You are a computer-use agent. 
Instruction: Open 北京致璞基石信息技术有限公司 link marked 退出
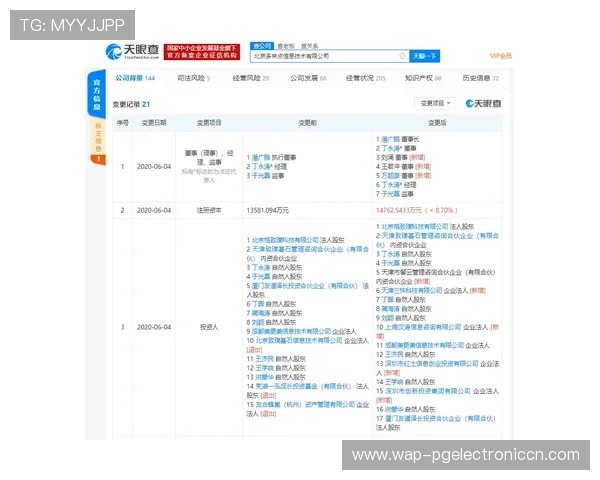(299, 340)
